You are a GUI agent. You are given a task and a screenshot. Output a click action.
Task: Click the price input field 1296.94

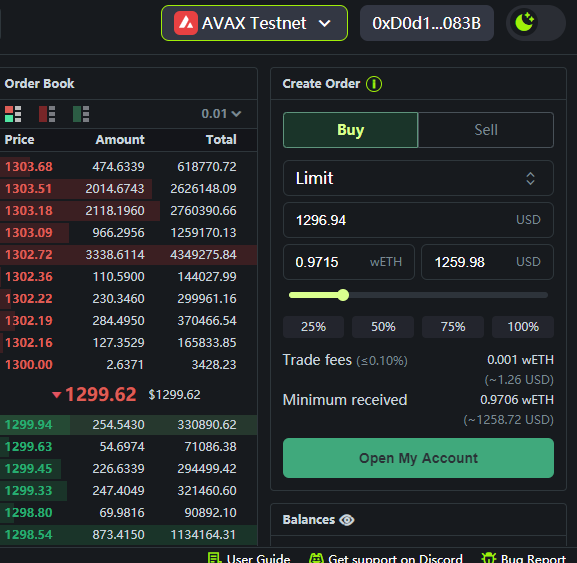(x=418, y=220)
